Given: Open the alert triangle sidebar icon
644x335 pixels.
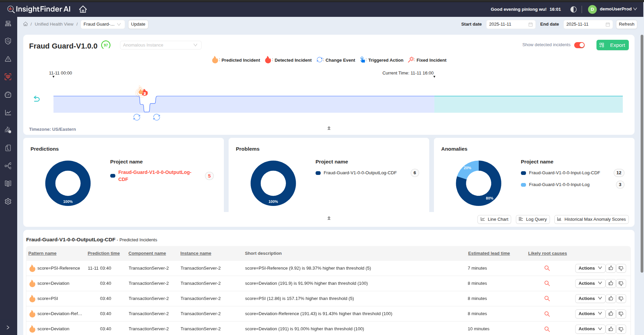Looking at the screenshot, I should click(x=8, y=59).
